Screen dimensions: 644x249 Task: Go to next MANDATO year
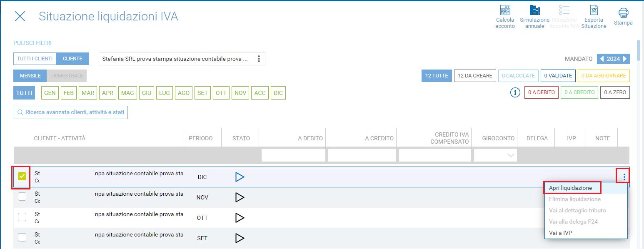625,59
